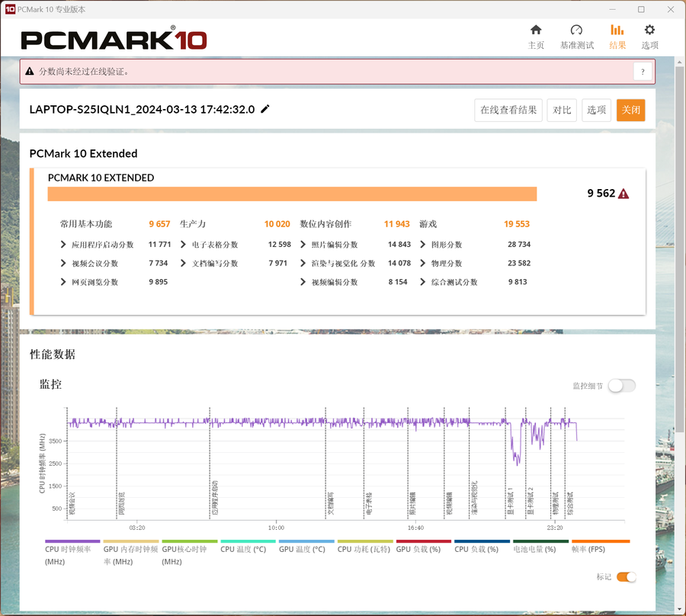Expand 物理分数 row

[422, 263]
